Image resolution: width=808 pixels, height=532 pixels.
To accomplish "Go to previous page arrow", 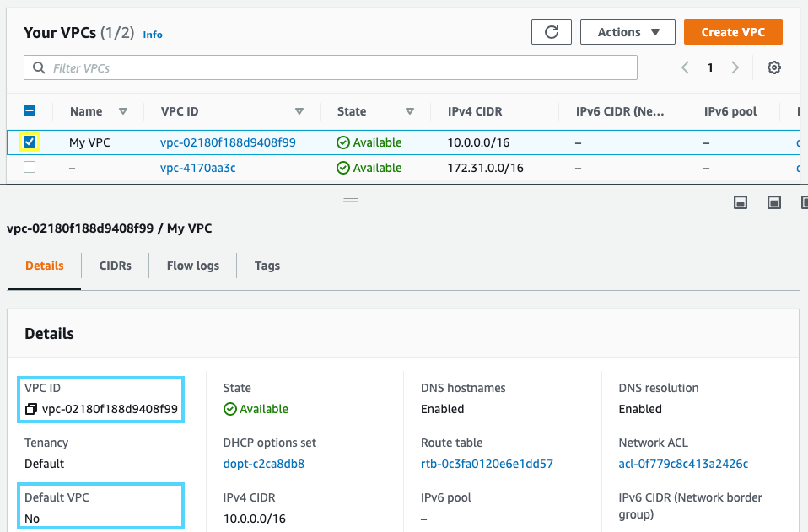I will pyautogui.click(x=685, y=67).
